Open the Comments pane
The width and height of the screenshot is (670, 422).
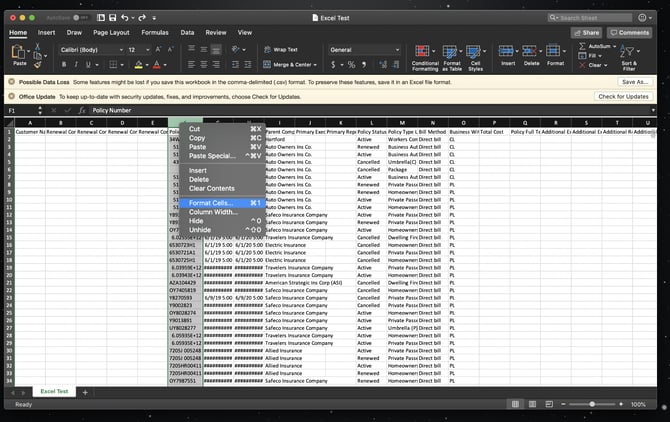[629, 32]
